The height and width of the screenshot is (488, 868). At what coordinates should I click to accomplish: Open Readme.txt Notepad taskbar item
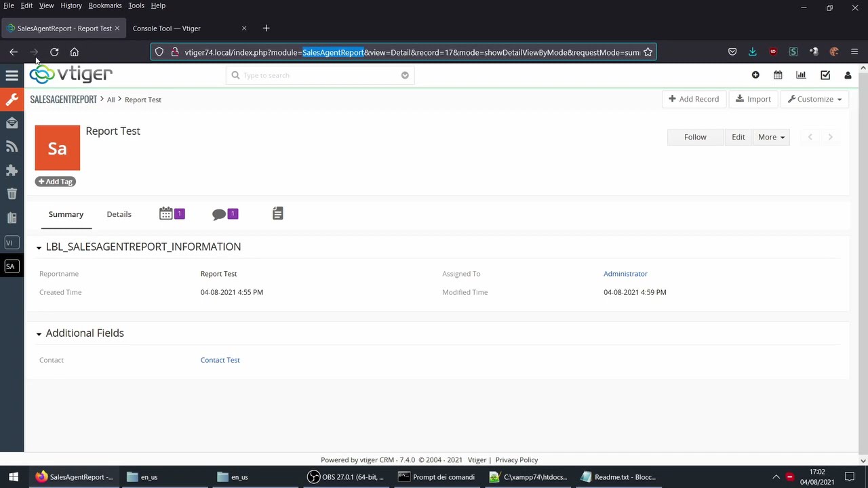coord(618,477)
